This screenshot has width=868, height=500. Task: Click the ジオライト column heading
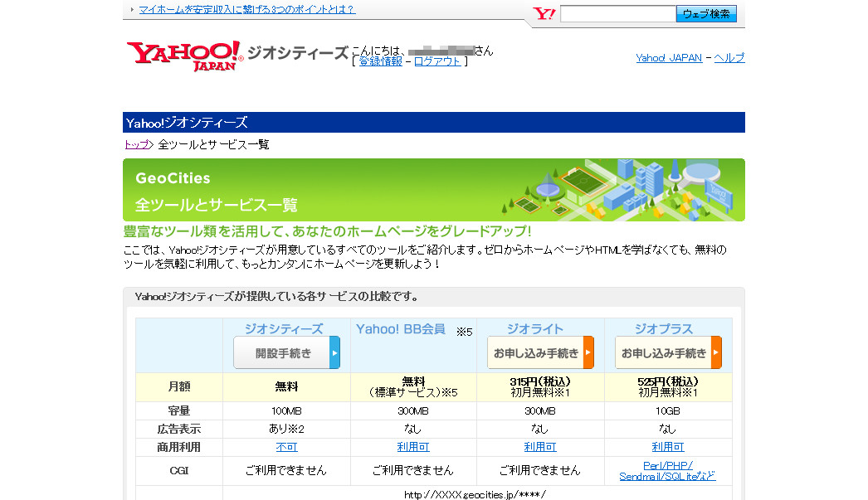pos(535,329)
